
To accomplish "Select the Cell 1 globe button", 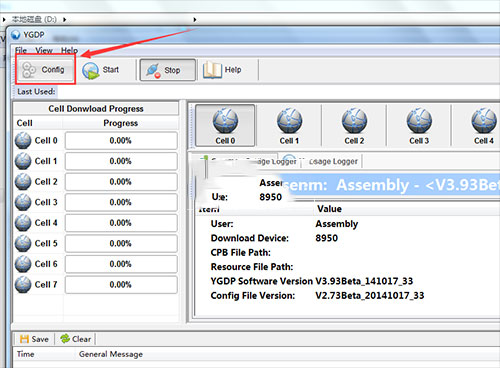I will pyautogui.click(x=289, y=125).
